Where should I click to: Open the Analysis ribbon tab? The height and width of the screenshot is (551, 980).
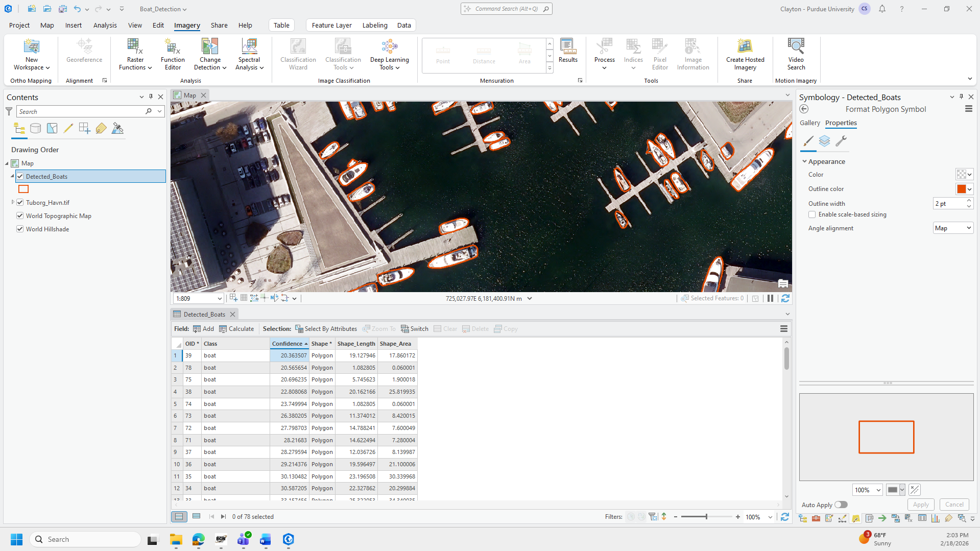[x=105, y=25]
